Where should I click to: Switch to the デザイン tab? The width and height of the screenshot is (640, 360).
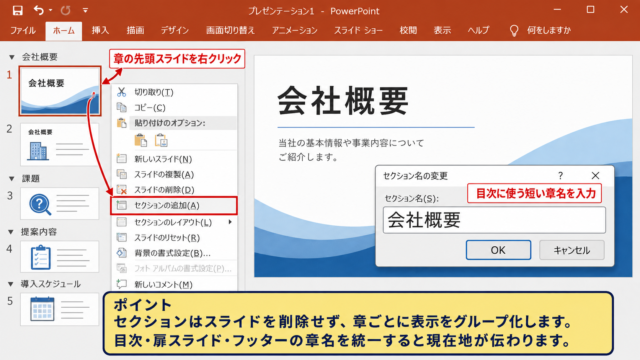pyautogui.click(x=175, y=30)
